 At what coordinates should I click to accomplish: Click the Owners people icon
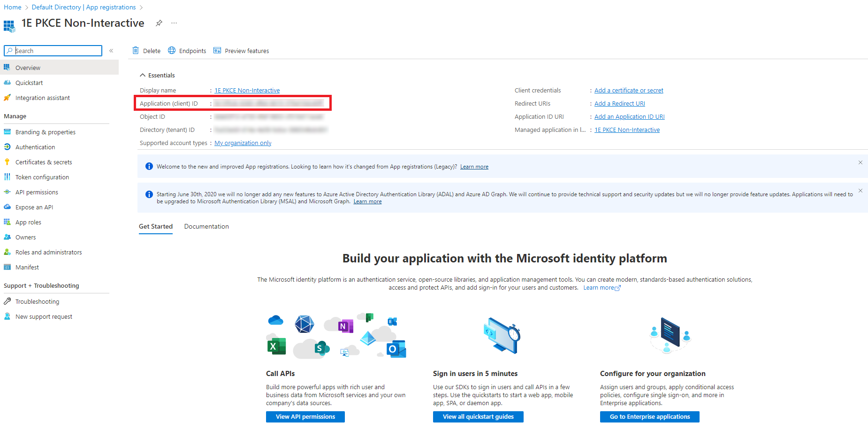point(7,237)
